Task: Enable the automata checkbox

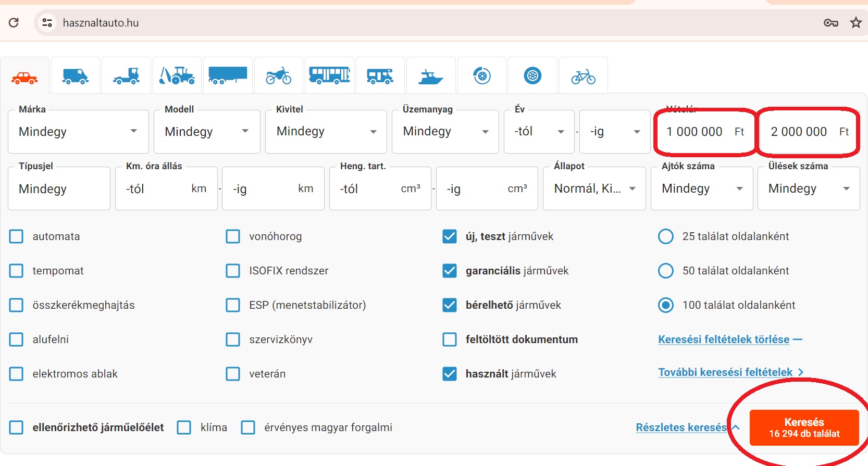Action: click(x=17, y=236)
